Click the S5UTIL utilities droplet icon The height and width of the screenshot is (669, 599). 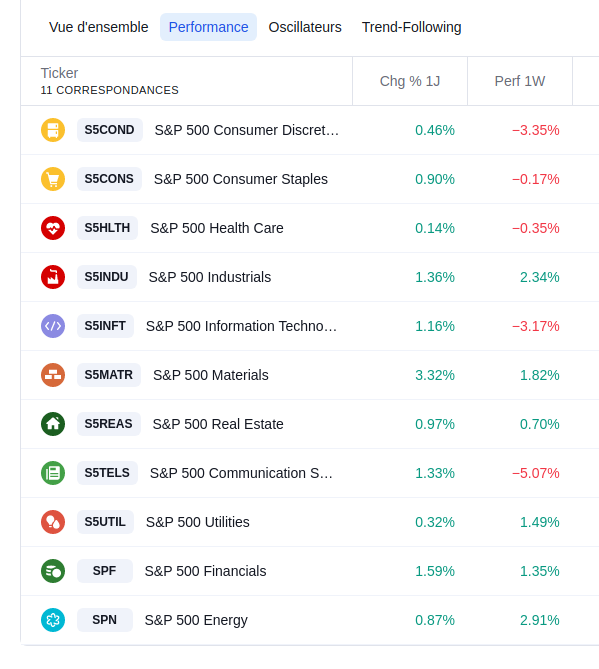(x=53, y=523)
